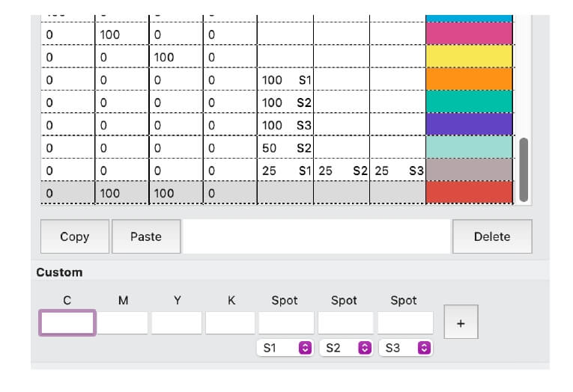Click the vertical scrollbar thumb
573x392 pixels.
pyautogui.click(x=524, y=168)
